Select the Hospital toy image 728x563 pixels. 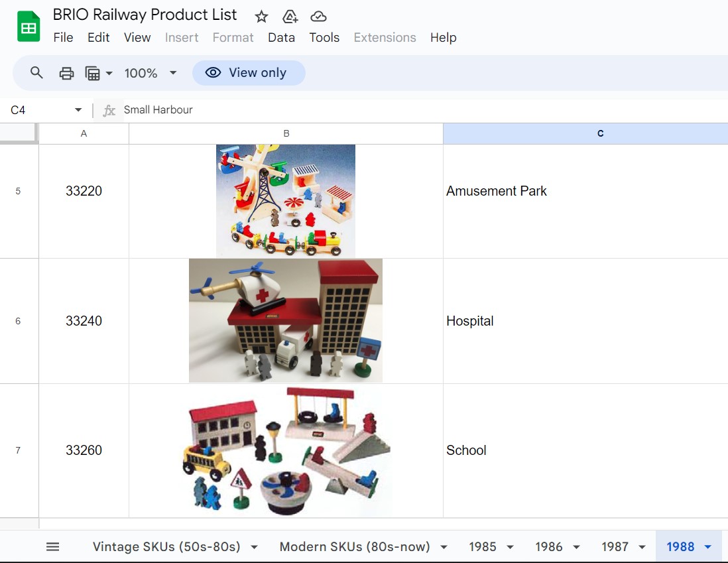286,321
